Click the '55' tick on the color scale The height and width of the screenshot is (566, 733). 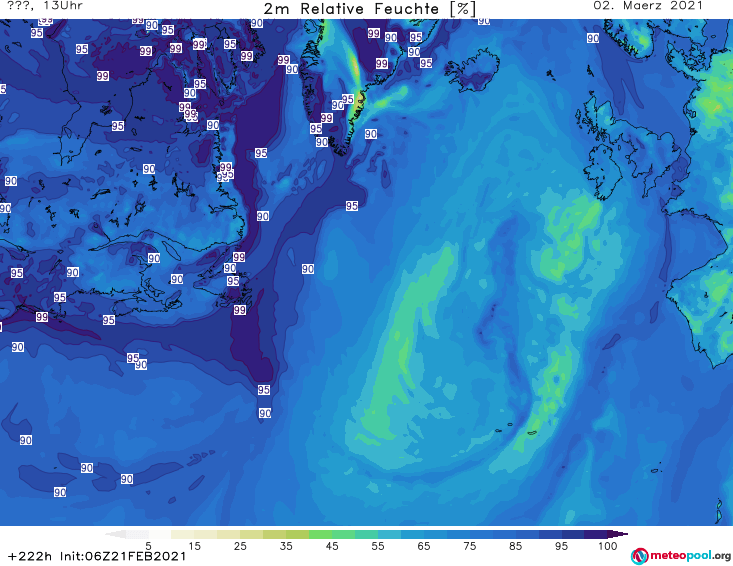coord(378,545)
